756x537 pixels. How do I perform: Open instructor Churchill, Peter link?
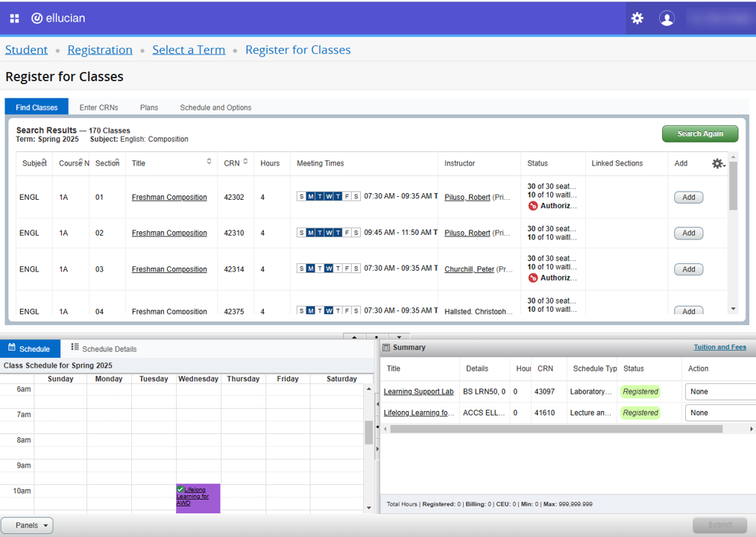click(x=469, y=269)
